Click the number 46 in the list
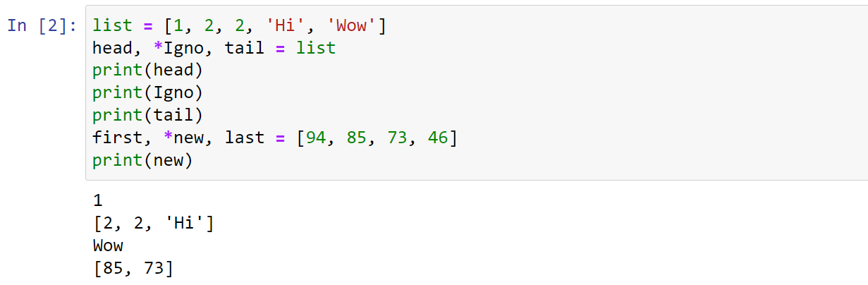Viewport: 868px width, 285px height. [438, 138]
